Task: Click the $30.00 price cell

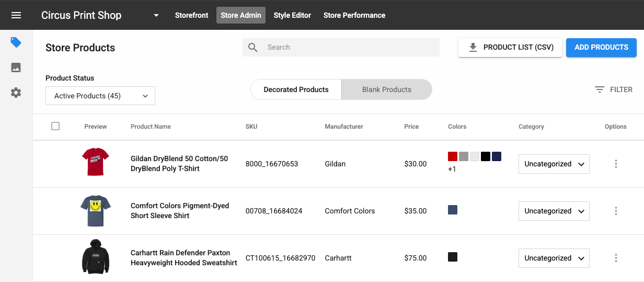Action: coord(416,164)
